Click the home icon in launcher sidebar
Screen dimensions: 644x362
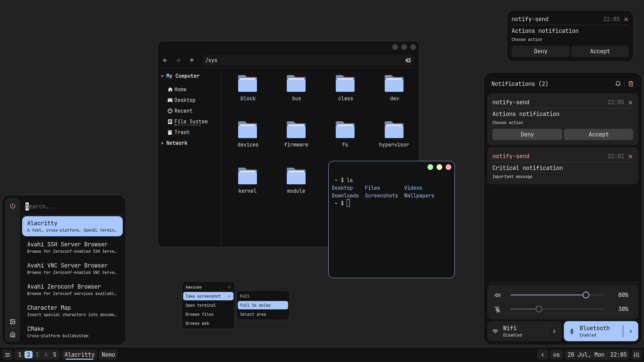point(12,335)
